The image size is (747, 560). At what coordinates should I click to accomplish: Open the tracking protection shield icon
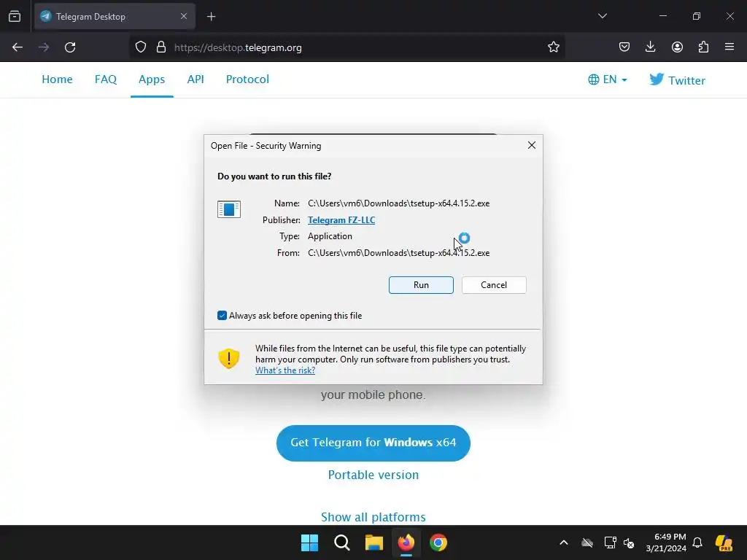[141, 47]
